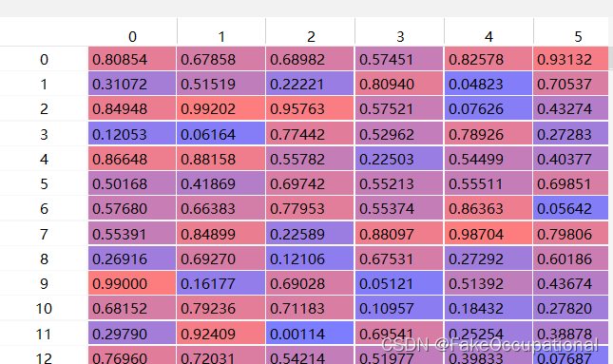Select cell showing 0.51519
The image size is (613, 364).
click(x=220, y=84)
